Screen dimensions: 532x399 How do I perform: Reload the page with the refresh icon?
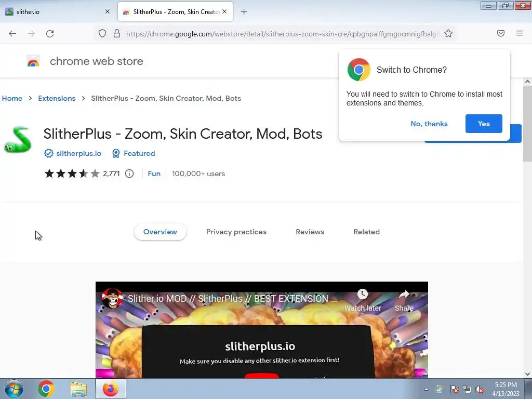click(50, 34)
